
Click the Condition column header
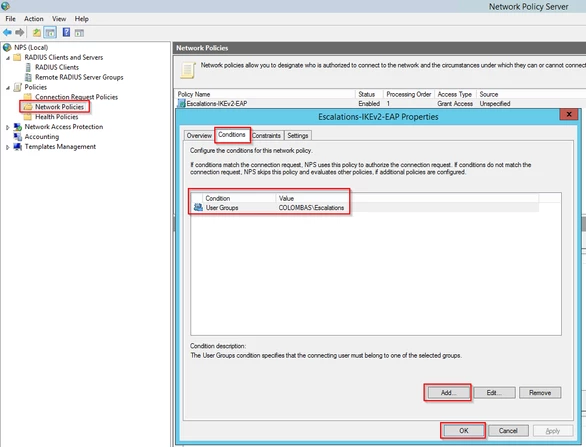(238, 198)
